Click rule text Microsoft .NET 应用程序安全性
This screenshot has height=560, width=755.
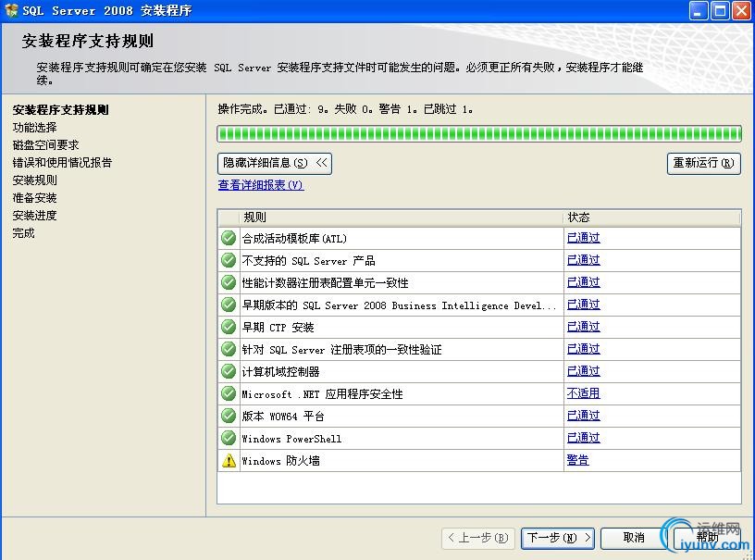pyautogui.click(x=322, y=394)
